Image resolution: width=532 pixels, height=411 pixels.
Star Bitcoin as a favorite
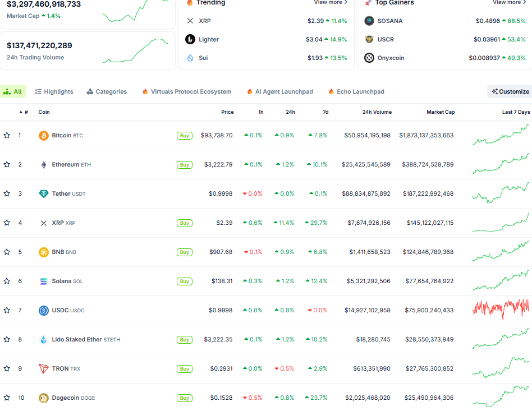(x=7, y=136)
